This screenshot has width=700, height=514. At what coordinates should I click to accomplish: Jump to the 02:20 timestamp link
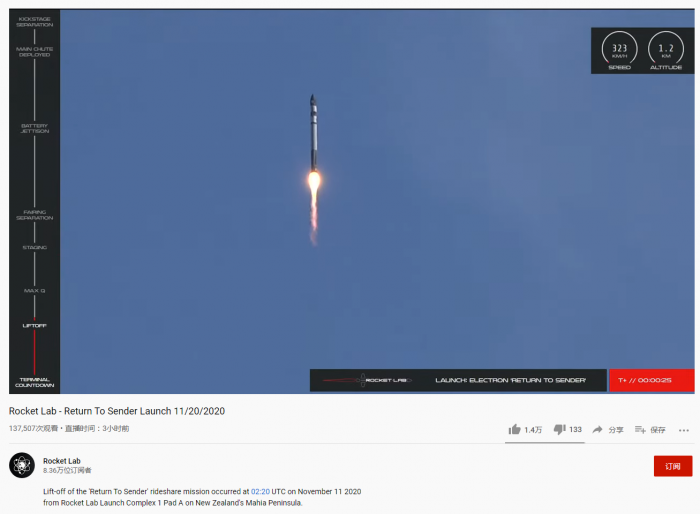coord(260,491)
